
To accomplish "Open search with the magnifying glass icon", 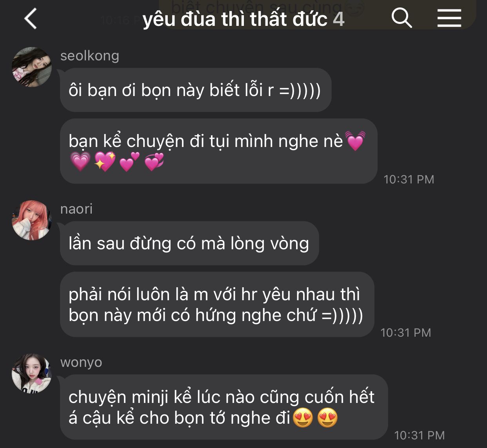I will pyautogui.click(x=402, y=18).
